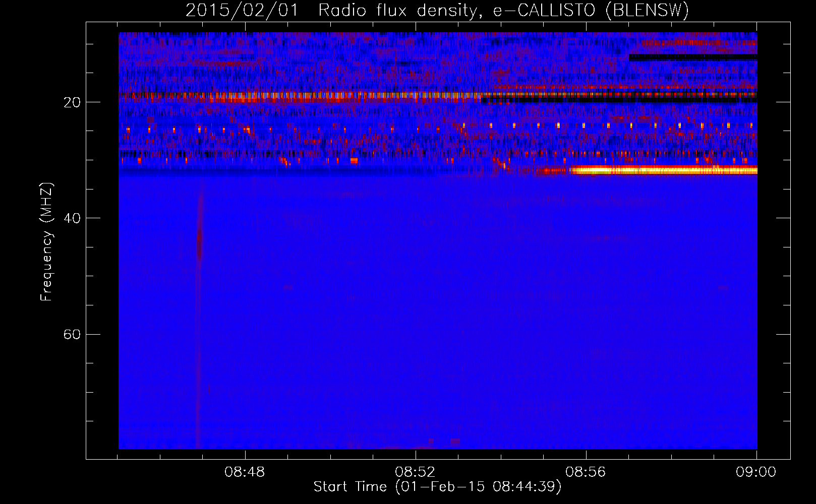Click the red-yellow interference line just below 20 MHz
816x504 pixels.
(x=438, y=95)
